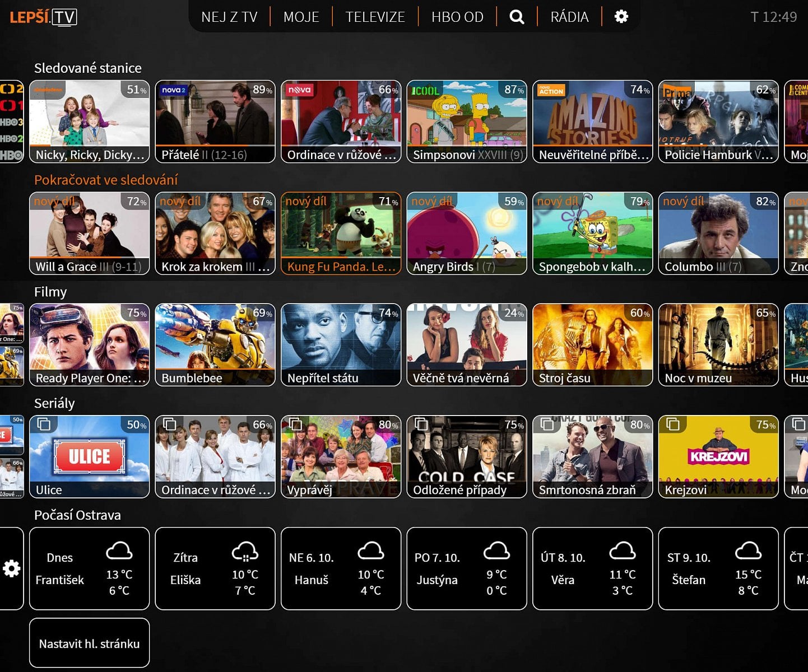Switch to the TELEVIZE section
Image resolution: width=808 pixels, height=672 pixels.
[375, 17]
